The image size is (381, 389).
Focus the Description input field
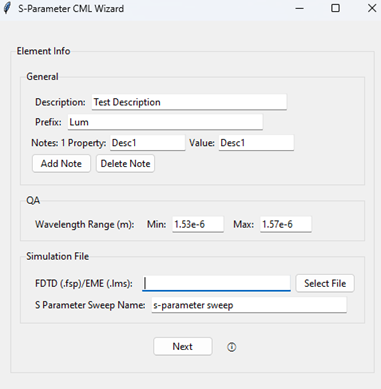[189, 102]
